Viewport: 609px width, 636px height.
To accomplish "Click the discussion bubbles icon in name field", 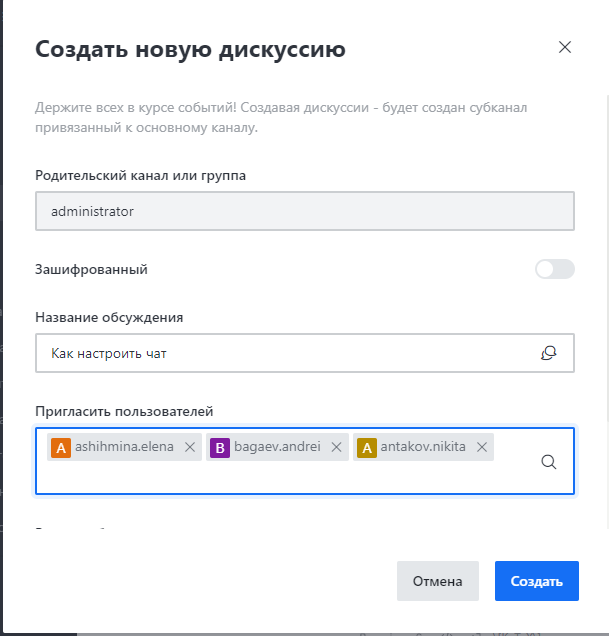I will (549, 353).
